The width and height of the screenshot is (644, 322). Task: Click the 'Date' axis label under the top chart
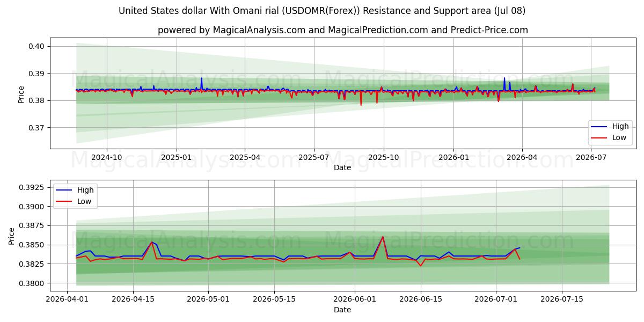coord(342,167)
